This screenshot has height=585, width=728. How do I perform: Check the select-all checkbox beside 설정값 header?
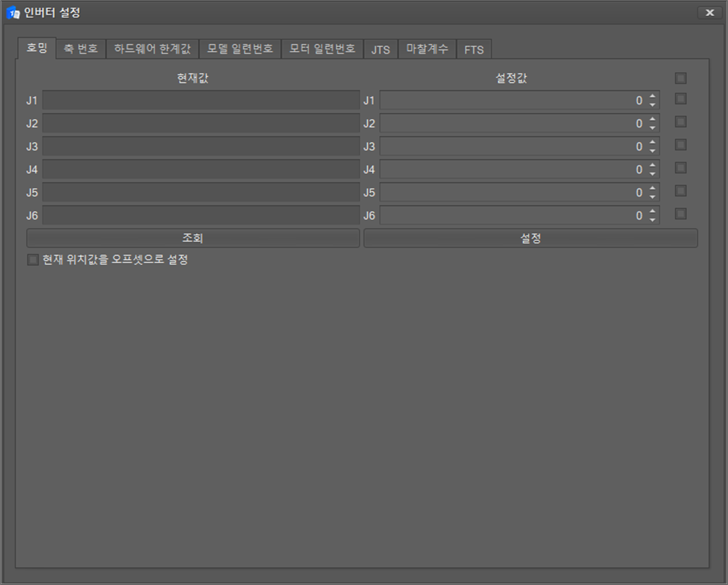coord(680,78)
